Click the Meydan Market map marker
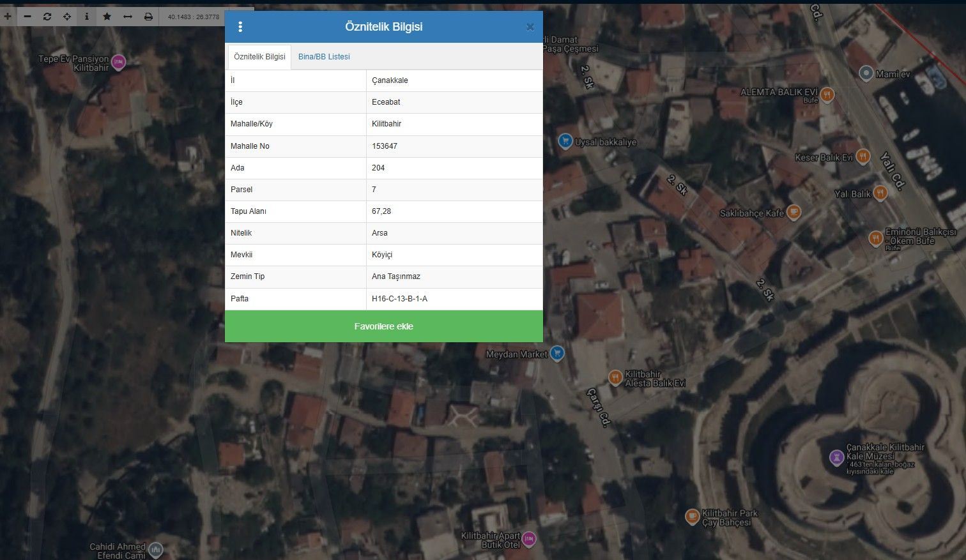This screenshot has height=560, width=966. (557, 353)
